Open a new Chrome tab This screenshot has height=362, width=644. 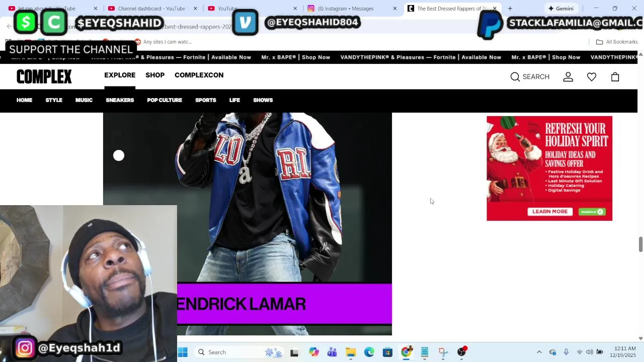510,9
